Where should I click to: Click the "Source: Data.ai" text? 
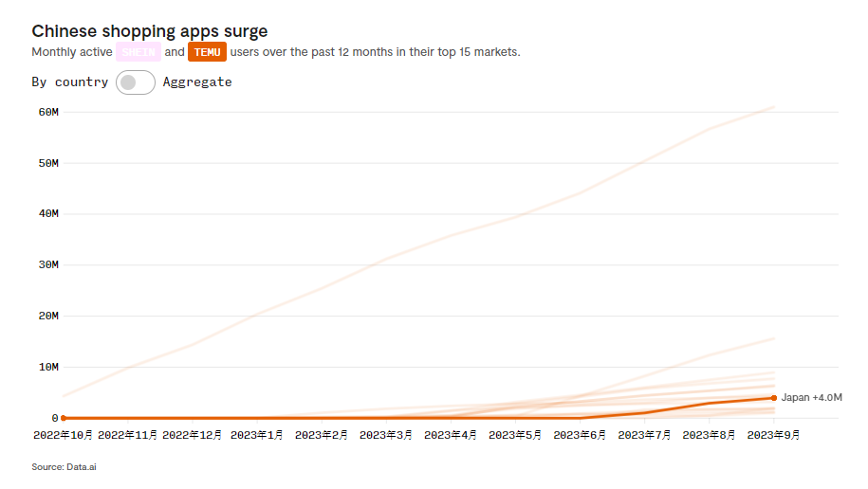tap(62, 467)
